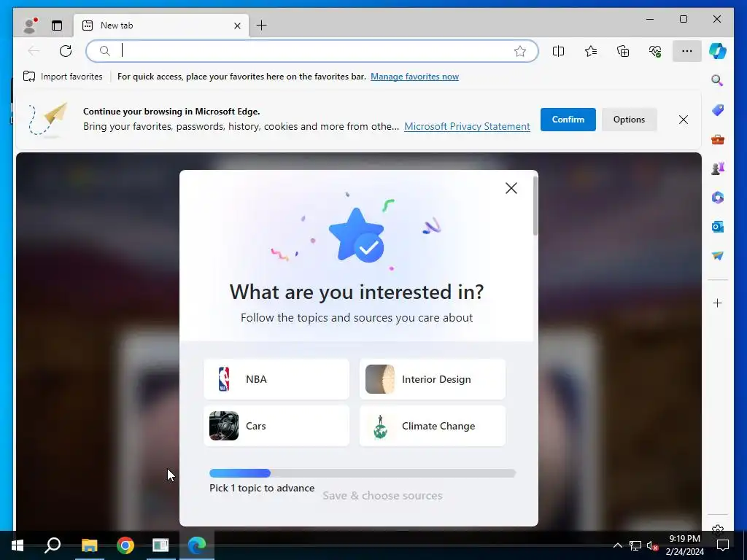Select the Cars topic card
747x560 pixels.
coord(276,426)
